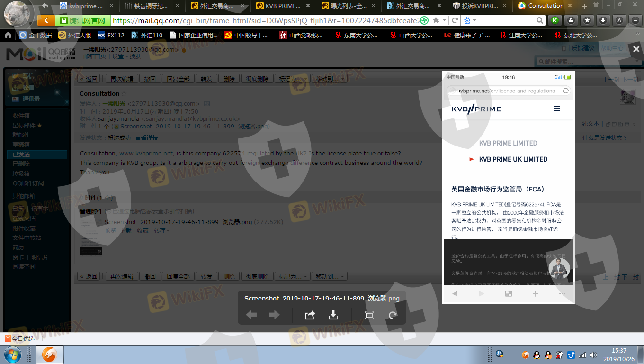Close the image preview overlay
644x364 pixels.
[x=636, y=49]
